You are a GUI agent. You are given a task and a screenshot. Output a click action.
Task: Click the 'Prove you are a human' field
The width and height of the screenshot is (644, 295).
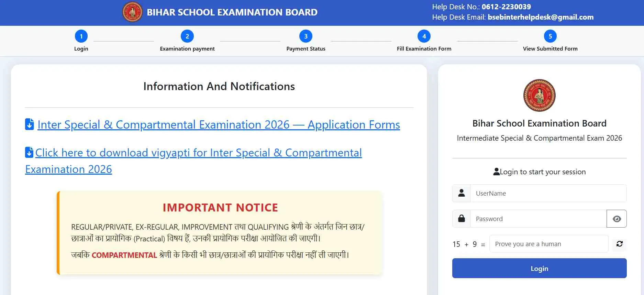pyautogui.click(x=548, y=244)
